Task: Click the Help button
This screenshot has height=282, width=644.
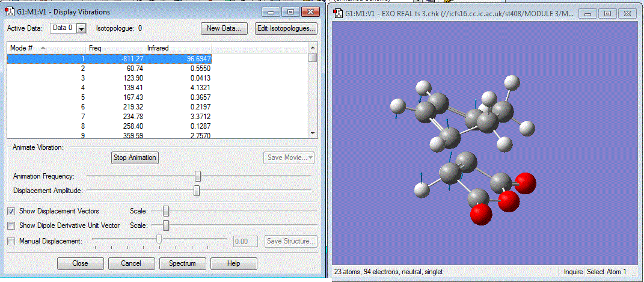Action: coord(234,263)
